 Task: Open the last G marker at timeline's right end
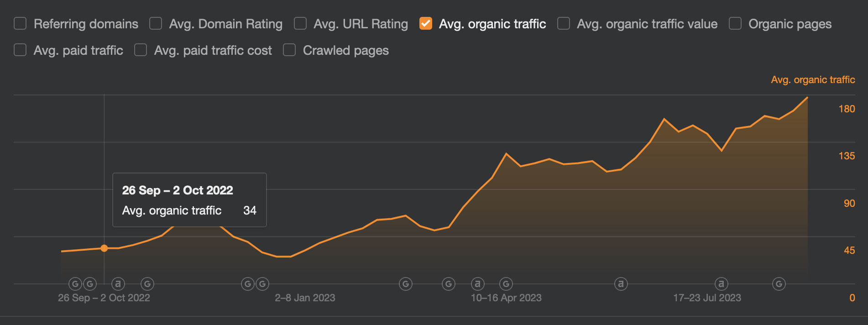point(779,284)
